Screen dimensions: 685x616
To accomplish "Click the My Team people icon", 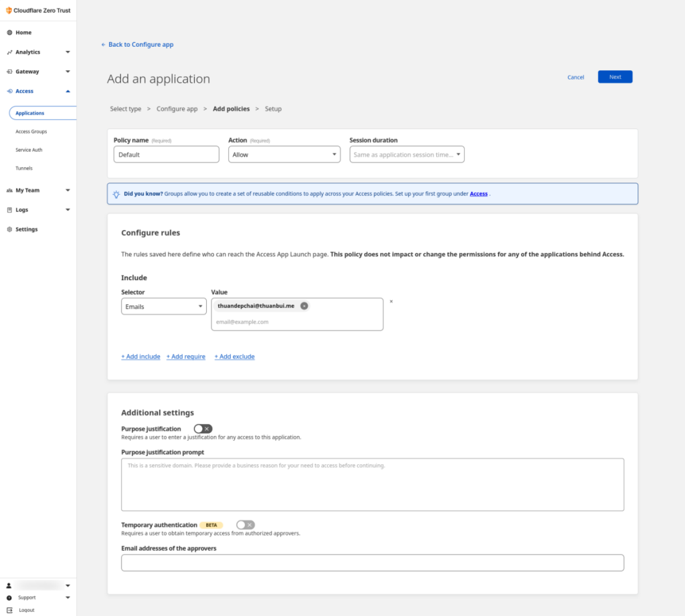I will click(9, 191).
